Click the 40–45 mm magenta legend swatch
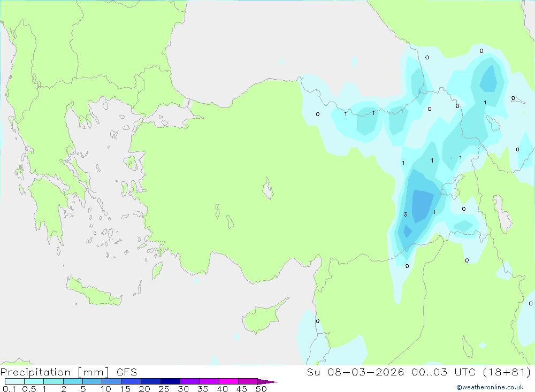Screen dimensions: 535x392 228,381
